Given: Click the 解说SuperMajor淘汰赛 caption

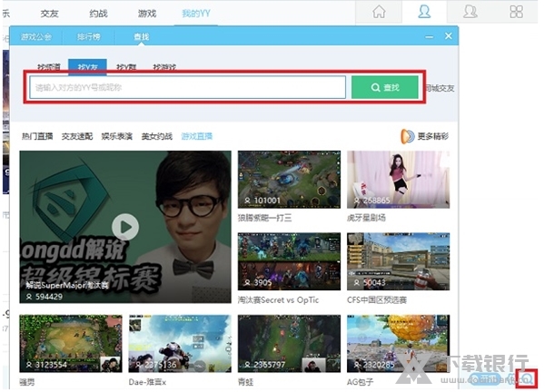Looking at the screenshot, I should click(x=67, y=286).
